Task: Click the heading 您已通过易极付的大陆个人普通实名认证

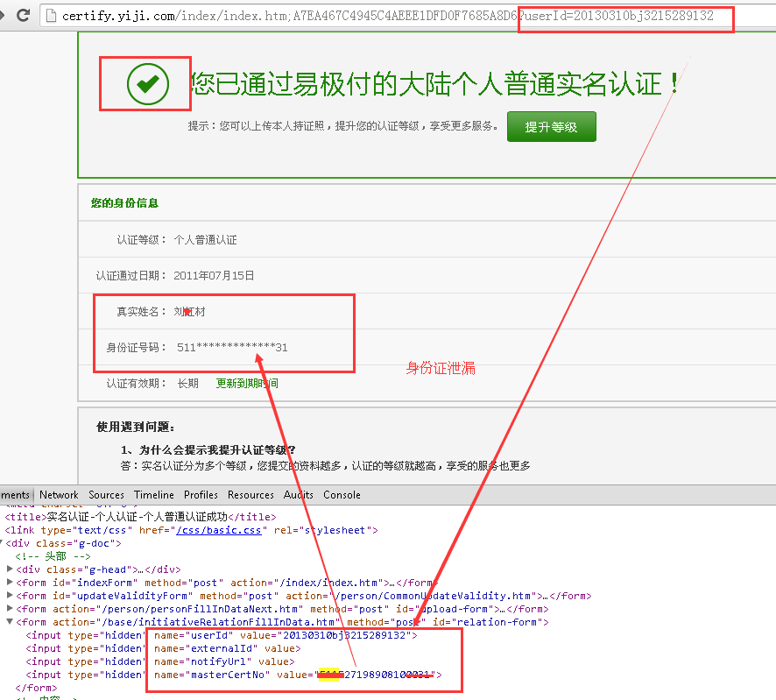Action: [x=435, y=83]
